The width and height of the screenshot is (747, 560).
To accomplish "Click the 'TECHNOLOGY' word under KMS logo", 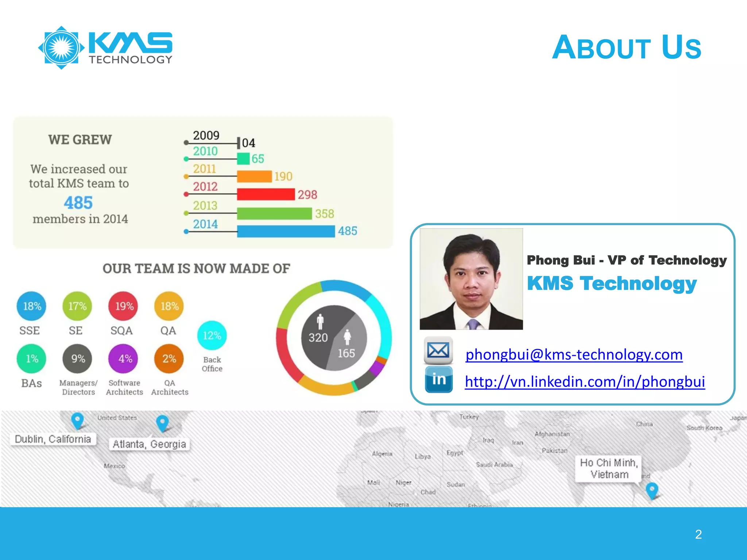I will (x=131, y=60).
